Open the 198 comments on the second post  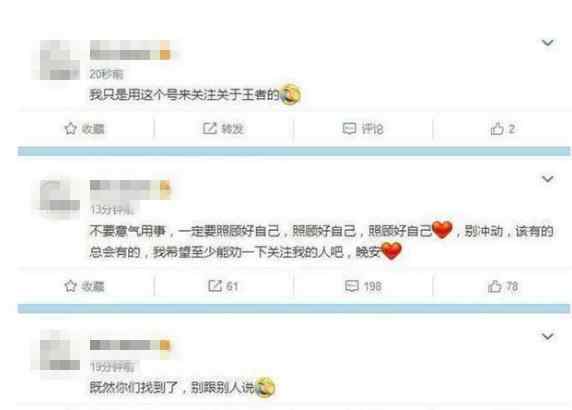pos(363,286)
